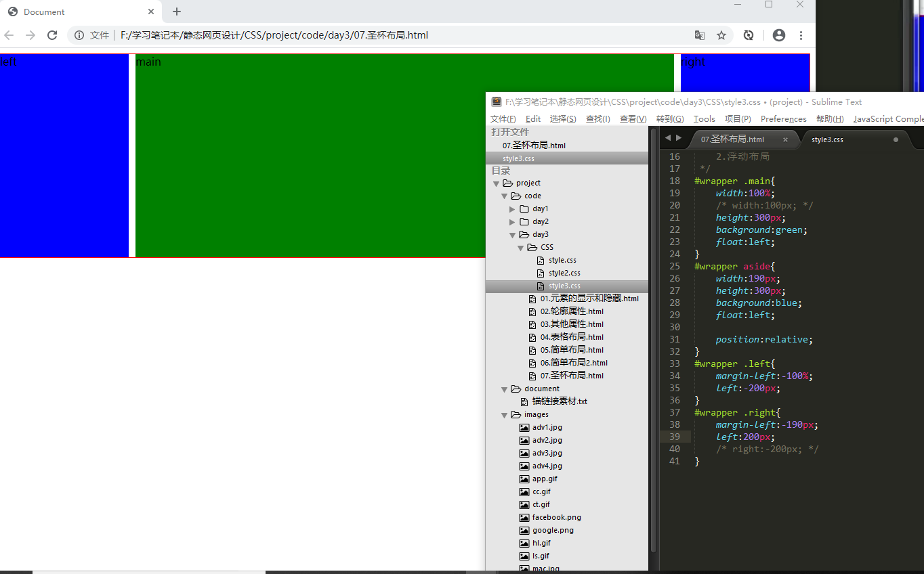Open Sublime Text Preferences menu
The height and width of the screenshot is (574, 924).
pos(784,119)
